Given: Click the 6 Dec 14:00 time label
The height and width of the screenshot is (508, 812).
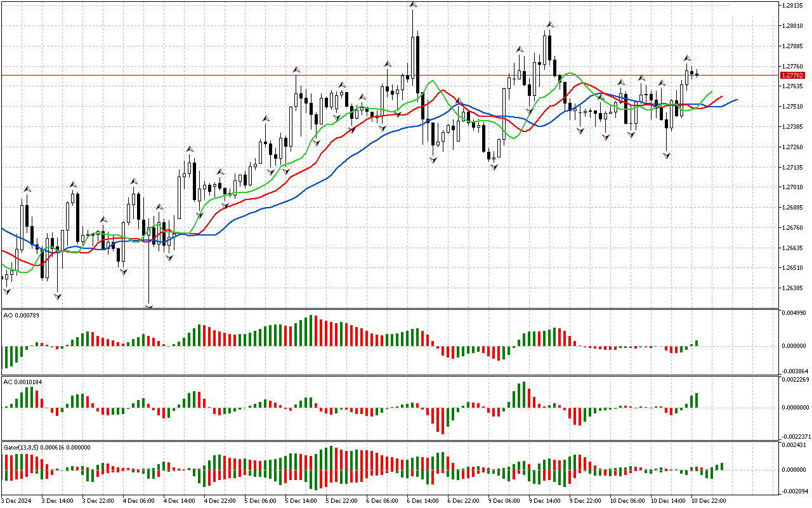Looking at the screenshot, I should [424, 500].
